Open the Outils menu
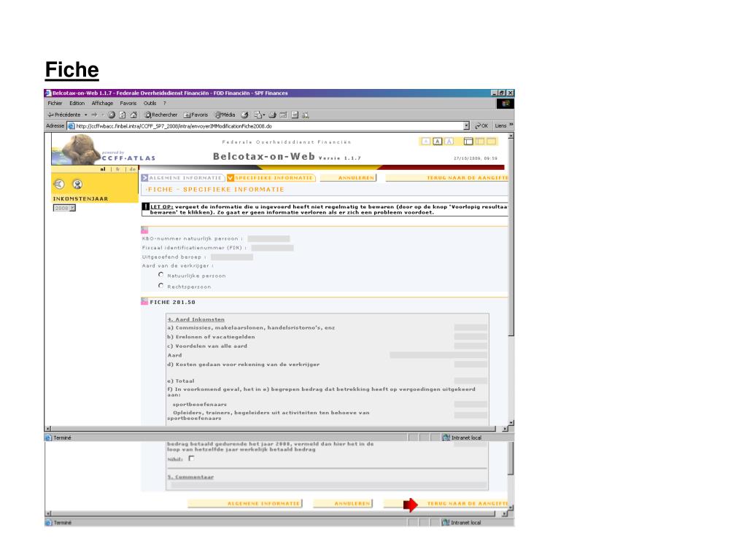747x560 pixels. coord(150,104)
